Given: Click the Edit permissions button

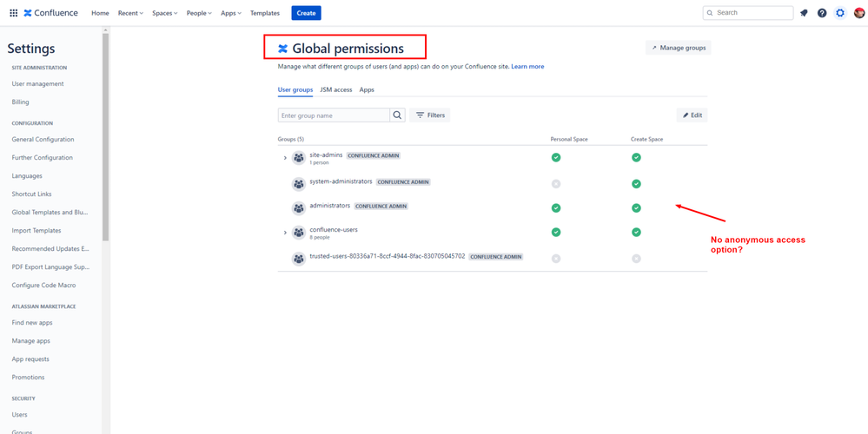Looking at the screenshot, I should [692, 115].
